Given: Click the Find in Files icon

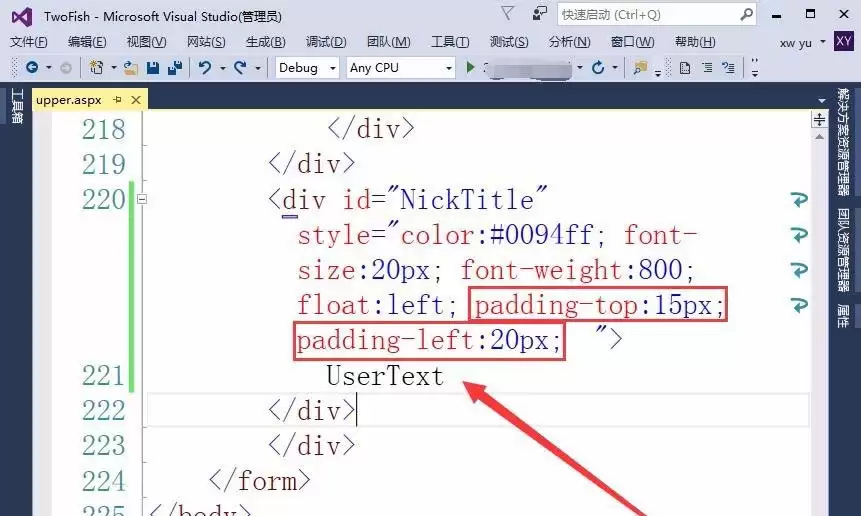Looking at the screenshot, I should point(639,68).
